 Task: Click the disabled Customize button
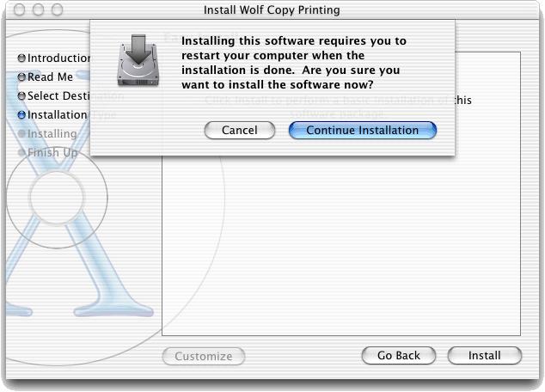(204, 356)
